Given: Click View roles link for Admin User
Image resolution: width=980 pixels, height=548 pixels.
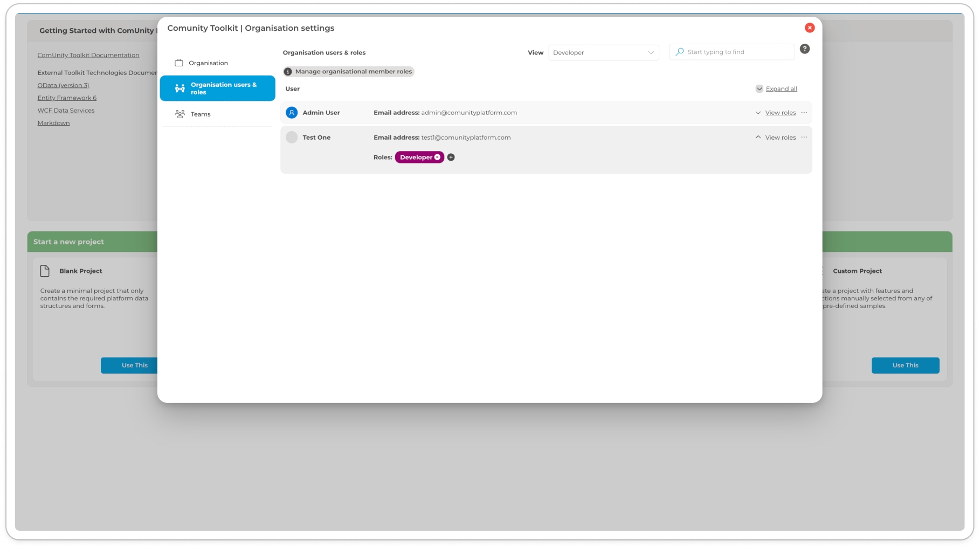Looking at the screenshot, I should coord(780,113).
